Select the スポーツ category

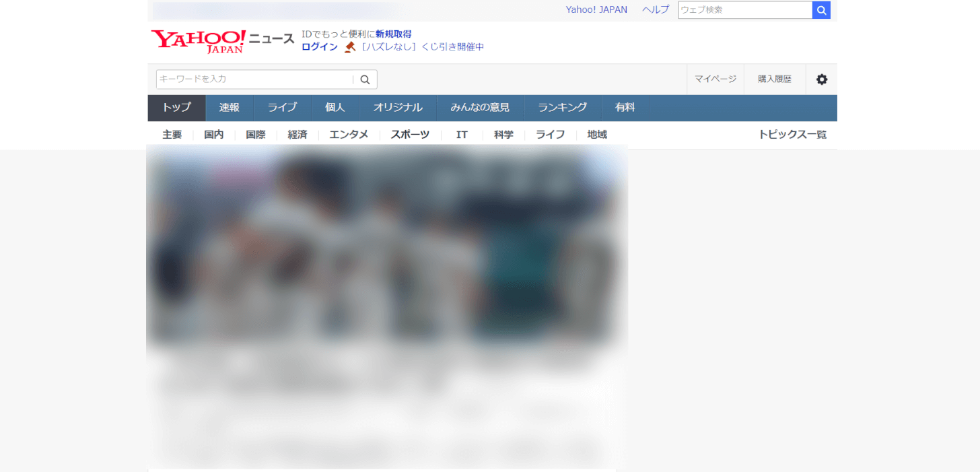point(410,135)
